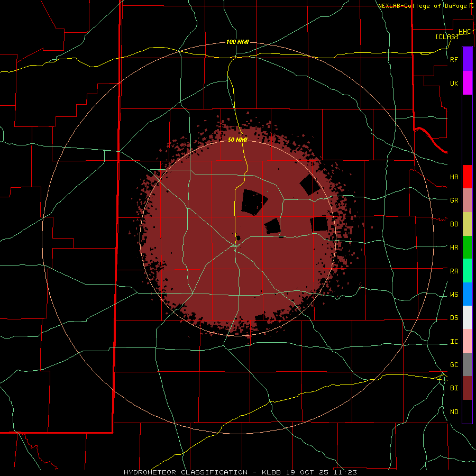The height and width of the screenshot is (476, 476).
Task: Click the BD legend label
Action: pos(454,224)
